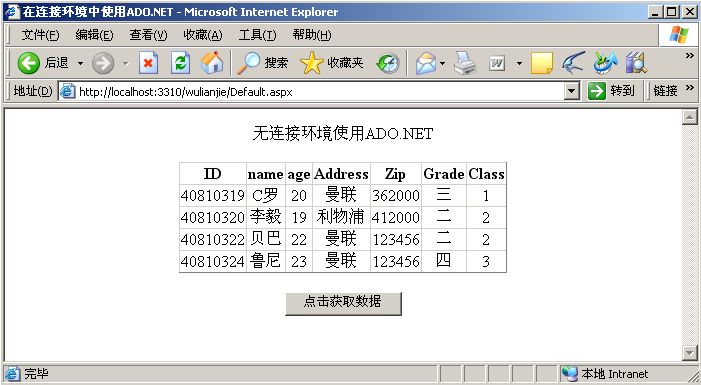Viewport: 701px width, 385px height.
Task: Expand the Forward history dropdown arrow
Action: (x=126, y=63)
